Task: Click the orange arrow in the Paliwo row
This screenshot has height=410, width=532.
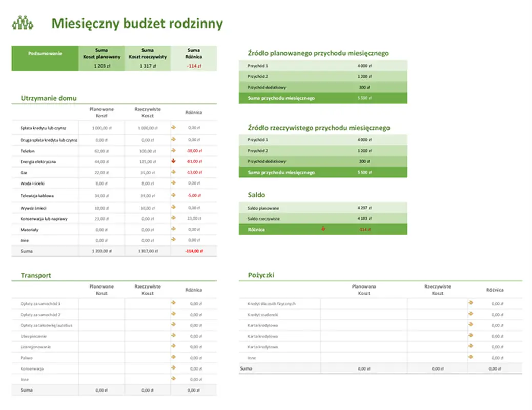Action: point(173,357)
